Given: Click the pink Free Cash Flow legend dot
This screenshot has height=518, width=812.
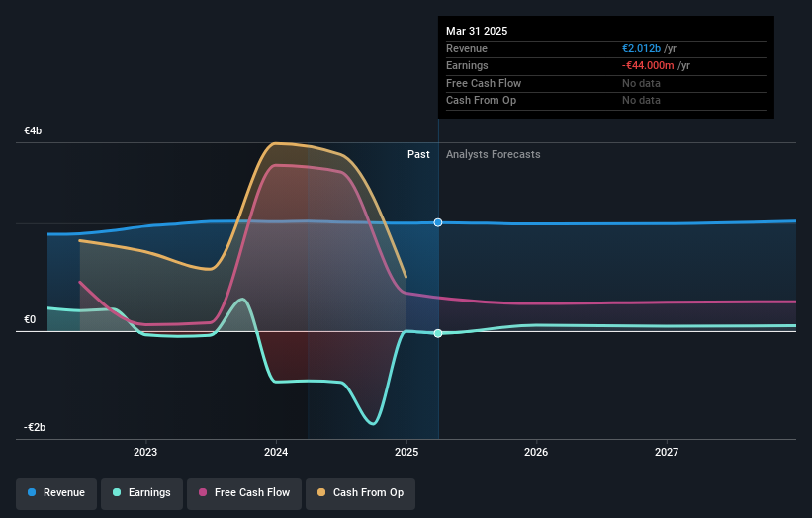Looking at the screenshot, I should [x=203, y=492].
